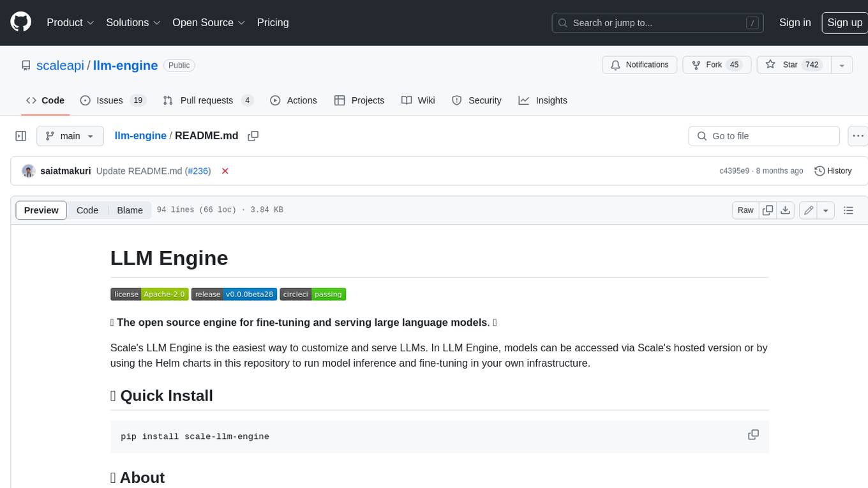Switch to the Projects tab

pos(359,100)
